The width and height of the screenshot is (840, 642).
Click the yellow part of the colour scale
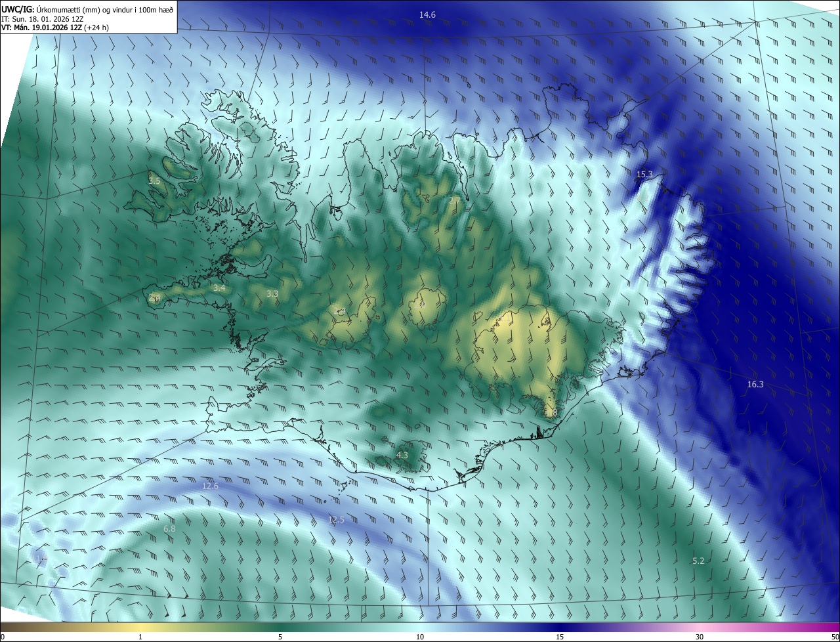click(x=140, y=628)
